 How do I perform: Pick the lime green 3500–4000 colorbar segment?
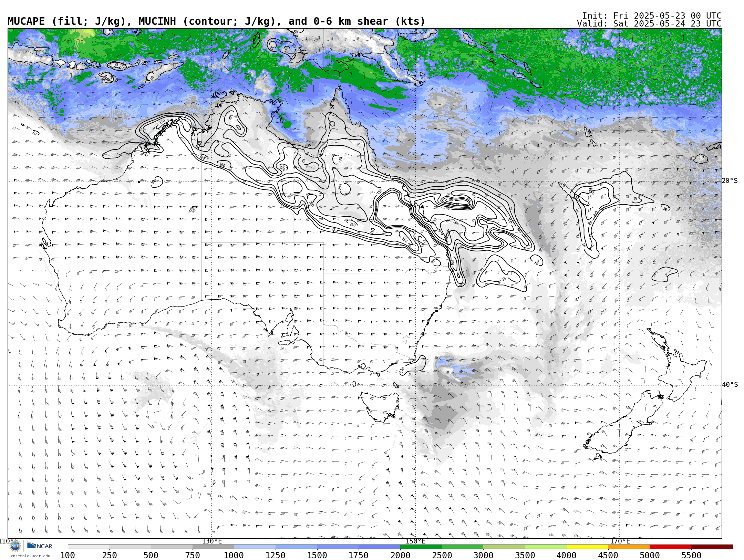(x=546, y=547)
